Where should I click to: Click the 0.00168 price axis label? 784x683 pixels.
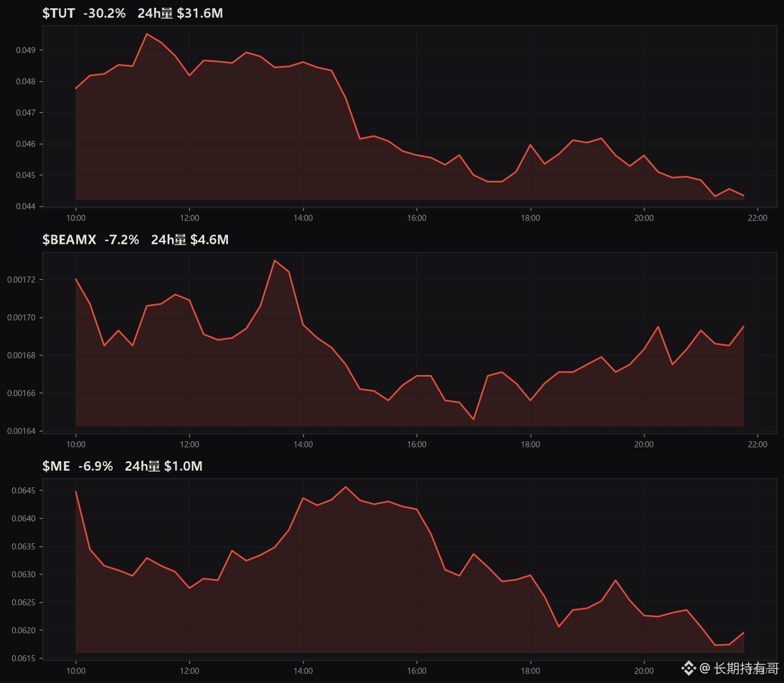[x=21, y=355]
